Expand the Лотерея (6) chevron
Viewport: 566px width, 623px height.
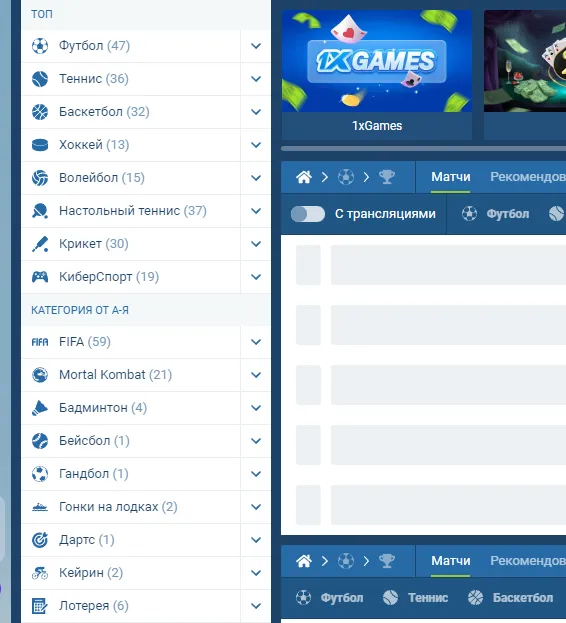[256, 606]
